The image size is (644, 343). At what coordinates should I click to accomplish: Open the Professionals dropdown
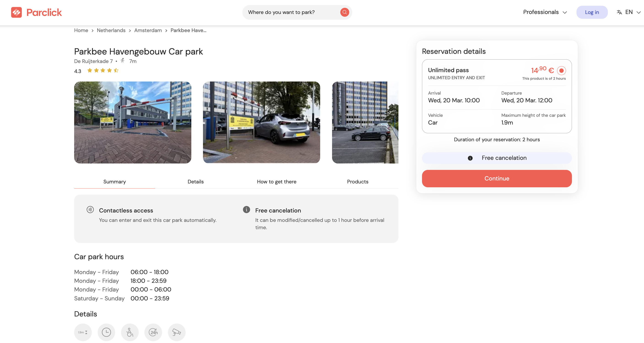click(545, 12)
